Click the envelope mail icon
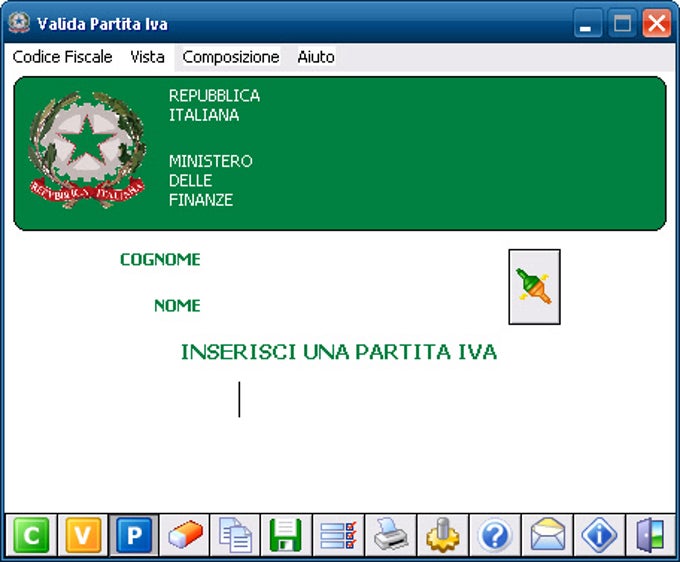Viewport: 680px width, 562px height. pos(547,535)
